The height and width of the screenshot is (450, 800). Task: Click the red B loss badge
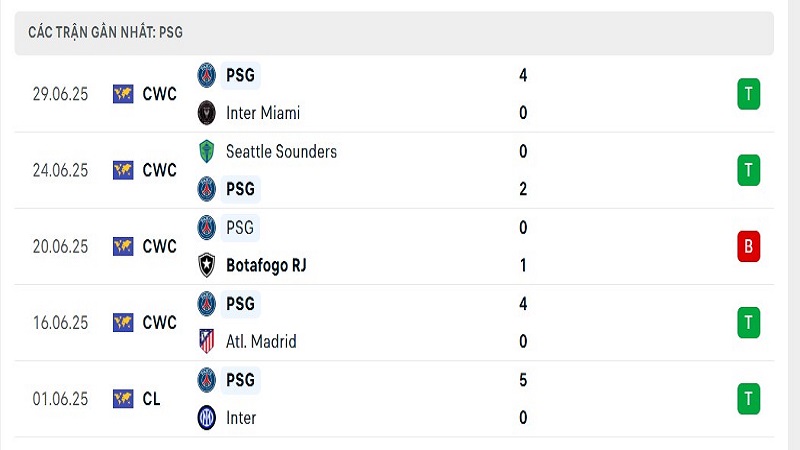[x=748, y=246]
